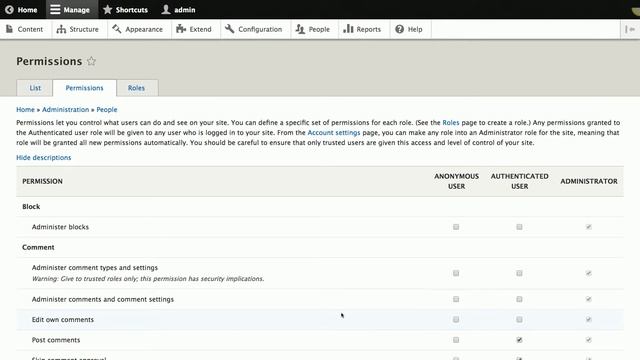Click the Edit own comments label
Image resolution: width=640 pixels, height=360 pixels.
coord(62,320)
